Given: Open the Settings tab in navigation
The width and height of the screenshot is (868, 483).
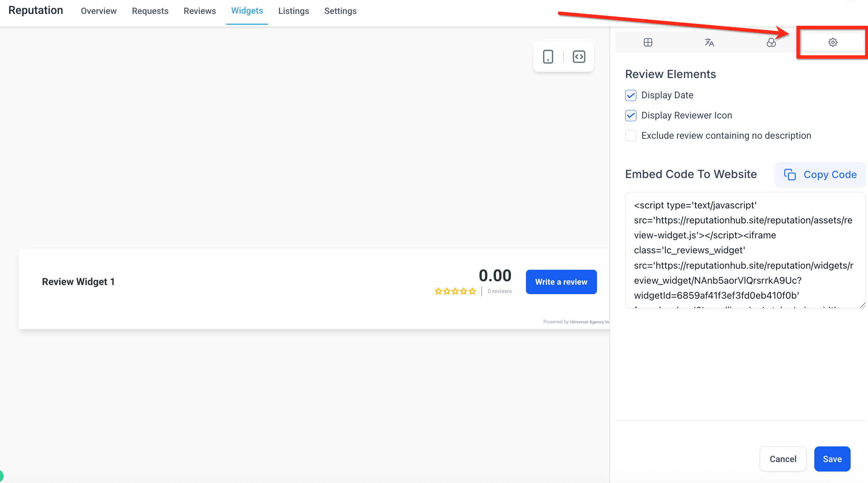Looking at the screenshot, I should [340, 11].
